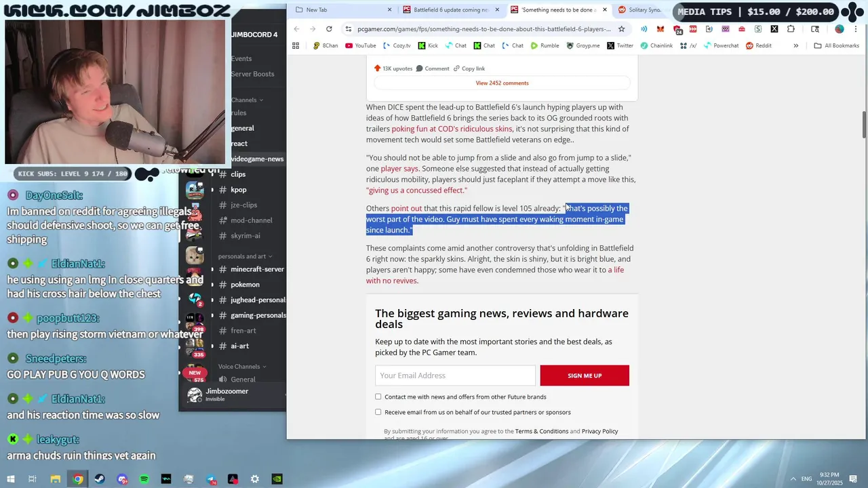Open the YouTube bookmark

point(360,45)
